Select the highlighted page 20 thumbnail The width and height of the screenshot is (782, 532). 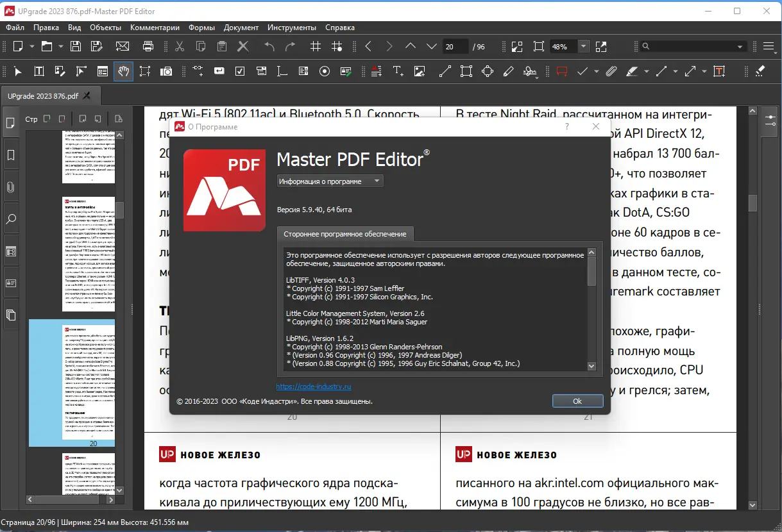coord(72,383)
